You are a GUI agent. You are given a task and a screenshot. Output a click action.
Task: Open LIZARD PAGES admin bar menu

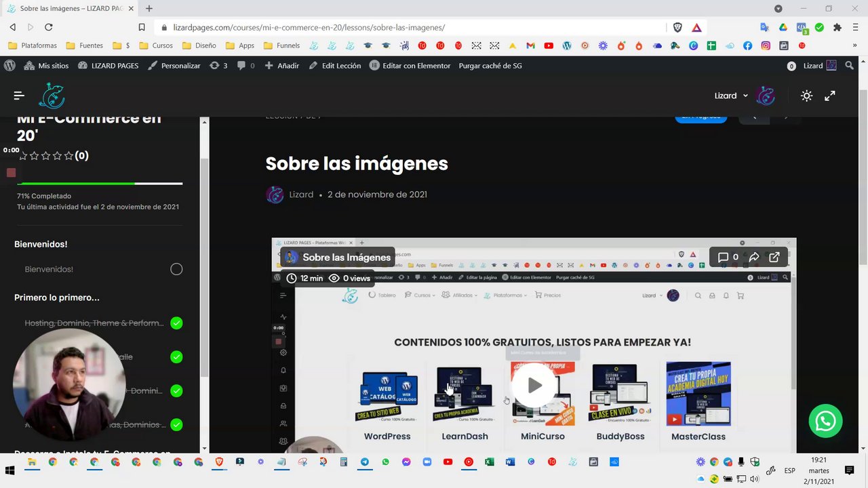108,66
